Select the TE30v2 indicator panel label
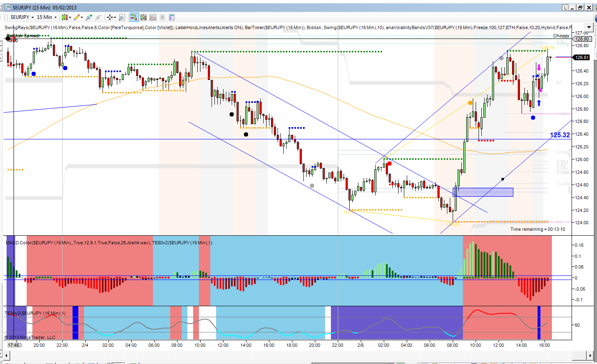The height and width of the screenshot is (364, 597). point(35,313)
